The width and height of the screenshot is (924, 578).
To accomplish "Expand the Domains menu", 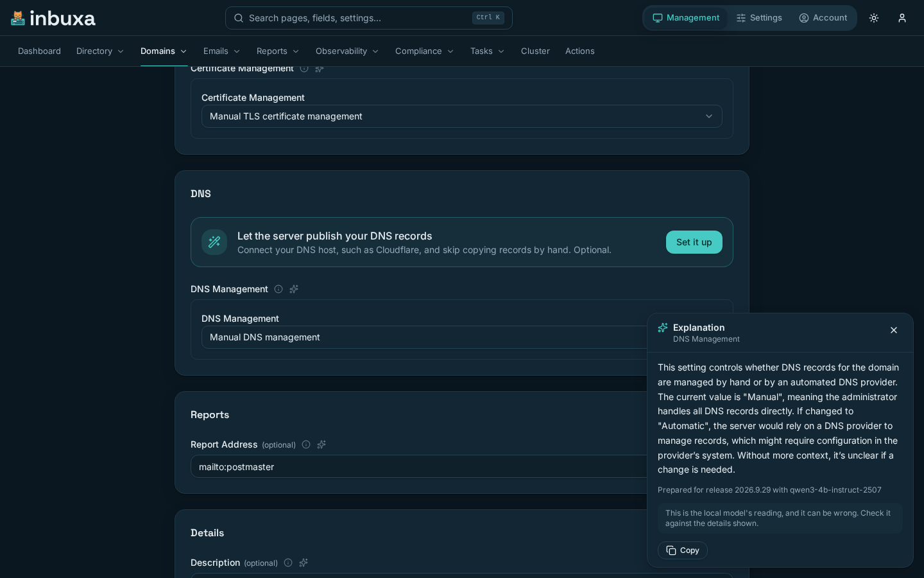I will 164,51.
